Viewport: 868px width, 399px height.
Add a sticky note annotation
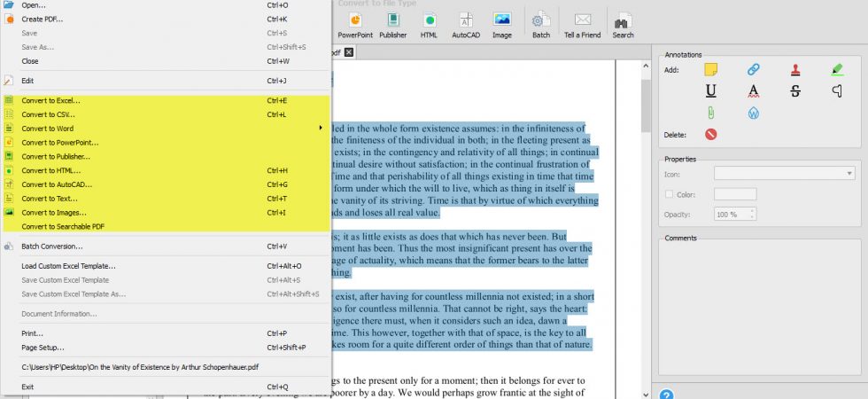710,69
